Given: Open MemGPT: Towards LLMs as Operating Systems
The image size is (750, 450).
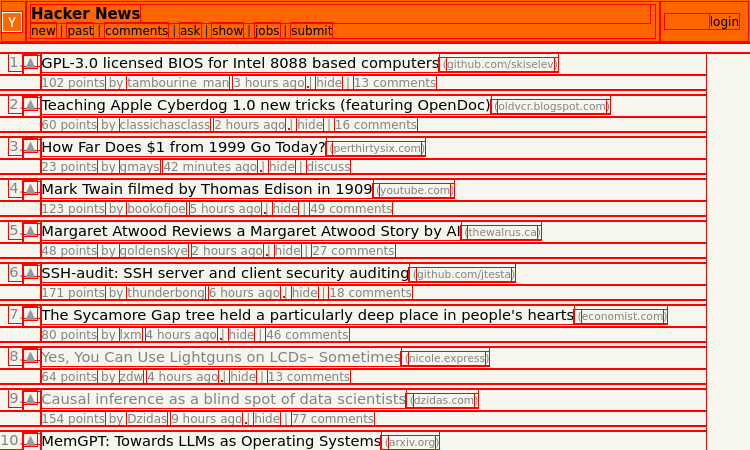Looking at the screenshot, I should pyautogui.click(x=211, y=441).
